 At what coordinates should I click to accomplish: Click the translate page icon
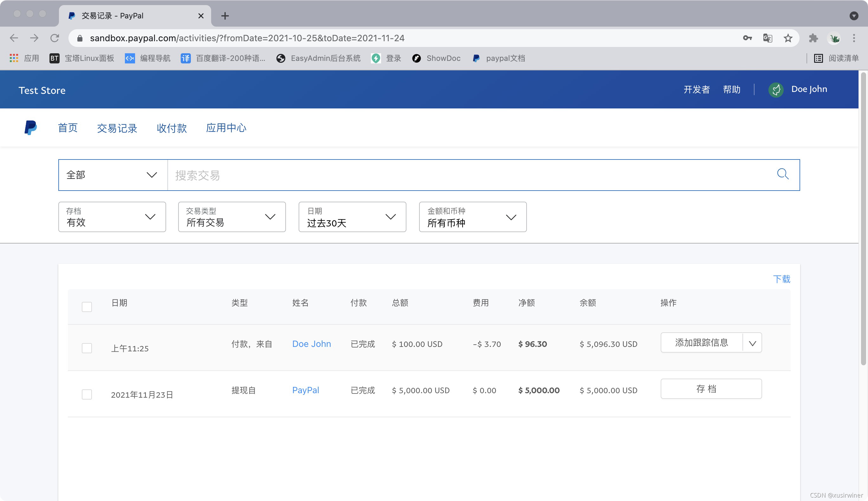pos(768,38)
